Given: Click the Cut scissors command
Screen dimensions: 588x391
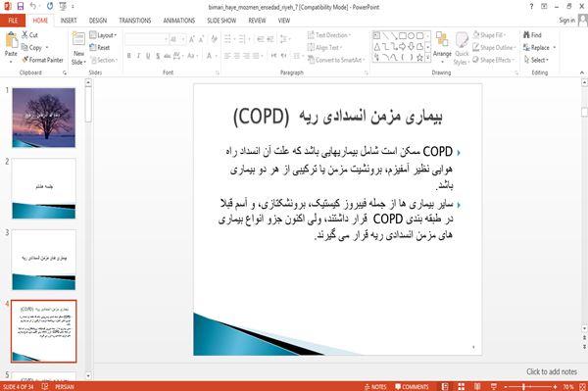Looking at the screenshot, I should [29, 35].
